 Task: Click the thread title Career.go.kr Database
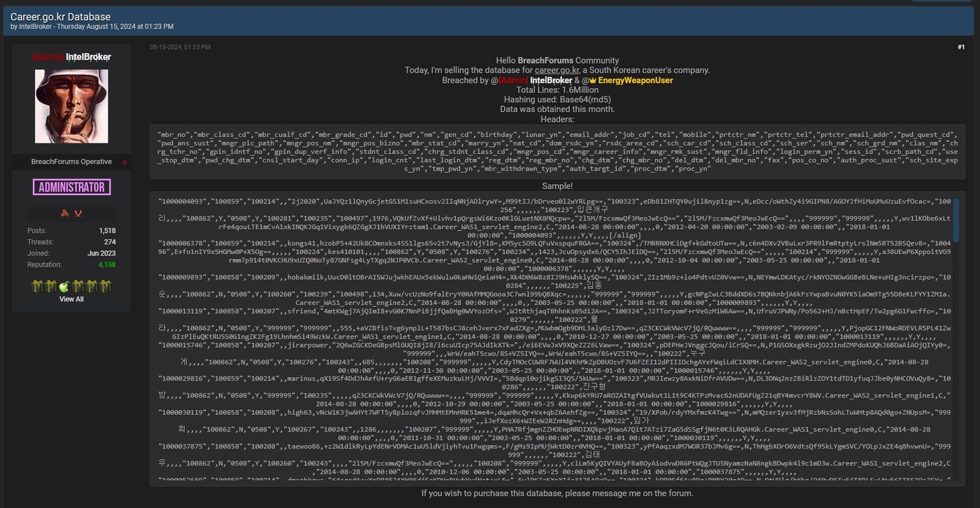click(60, 17)
